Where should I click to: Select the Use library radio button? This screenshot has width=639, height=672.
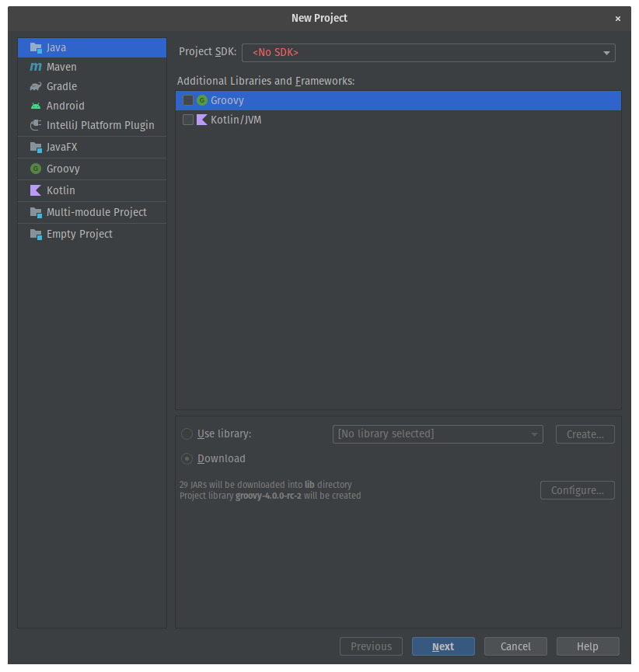(187, 433)
